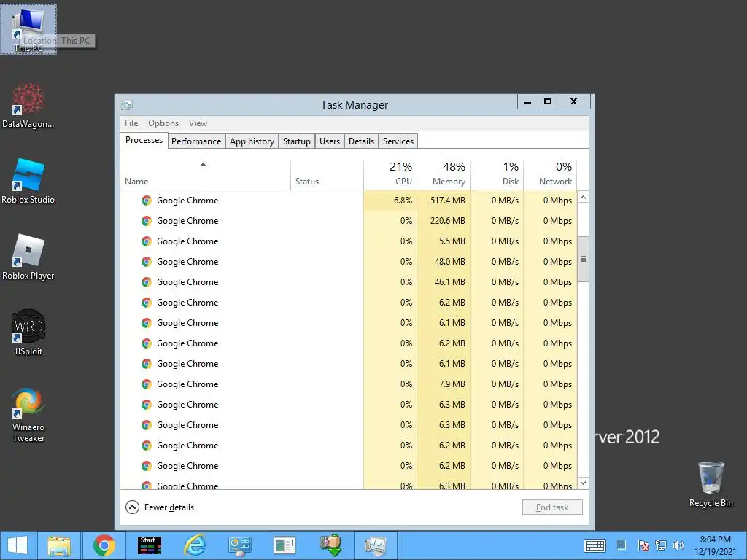This screenshot has width=747, height=560.
Task: Open the Recycle Bin
Action: (x=711, y=484)
